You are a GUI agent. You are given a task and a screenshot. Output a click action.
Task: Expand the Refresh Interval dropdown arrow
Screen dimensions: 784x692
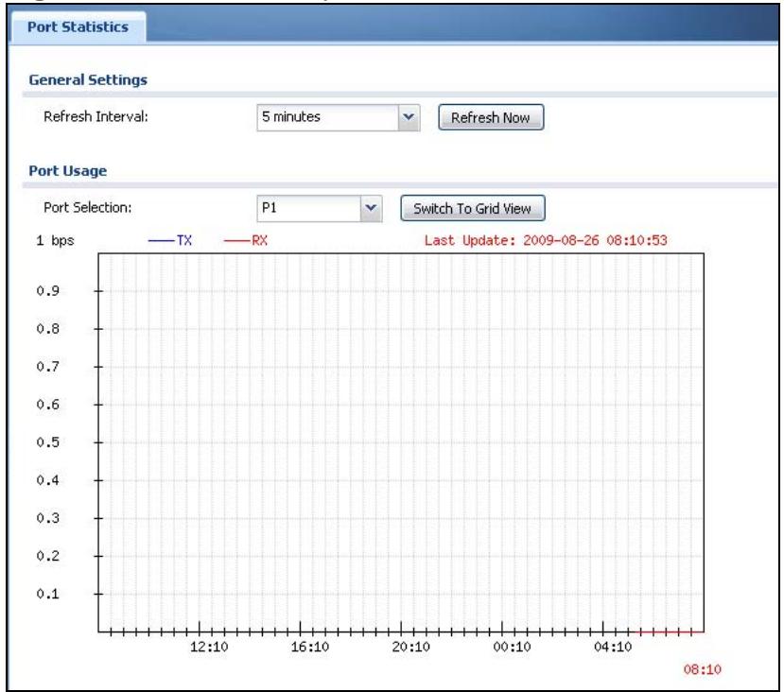coord(409,117)
